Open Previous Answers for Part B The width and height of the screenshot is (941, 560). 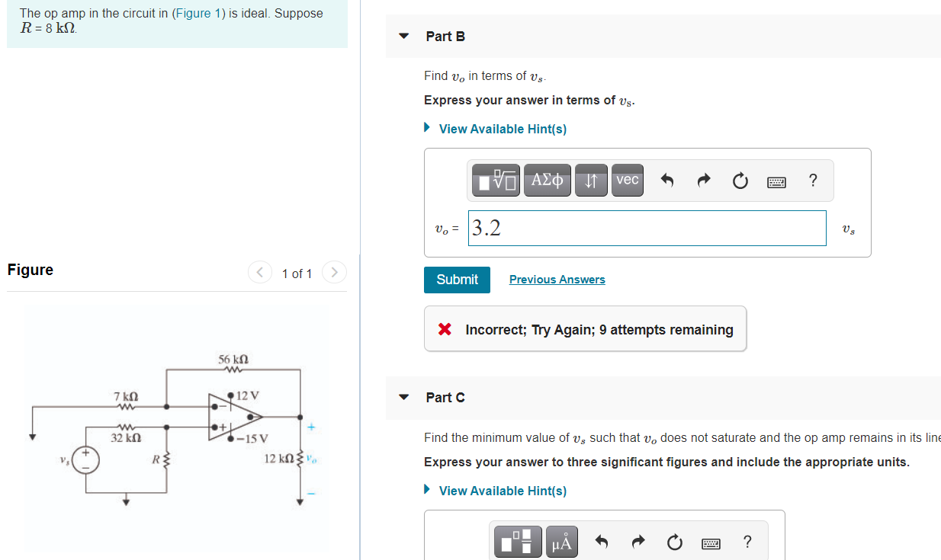point(557,279)
